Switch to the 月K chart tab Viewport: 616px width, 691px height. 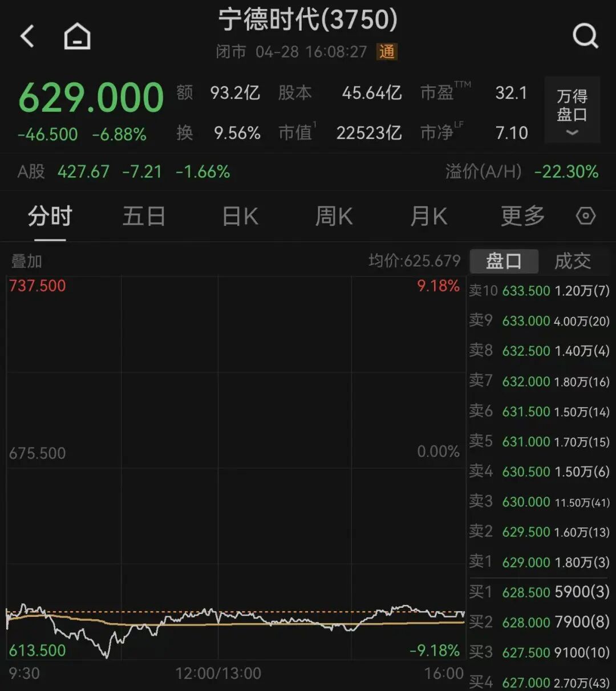coord(428,217)
